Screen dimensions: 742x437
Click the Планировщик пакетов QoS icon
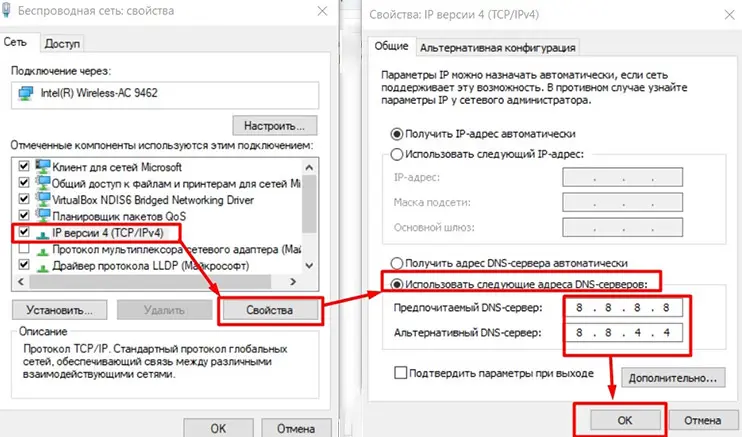click(43, 216)
